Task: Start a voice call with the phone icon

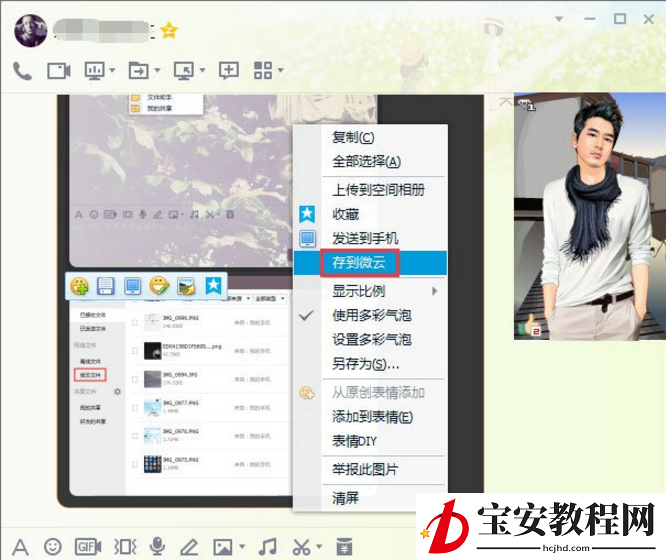Action: click(22, 71)
